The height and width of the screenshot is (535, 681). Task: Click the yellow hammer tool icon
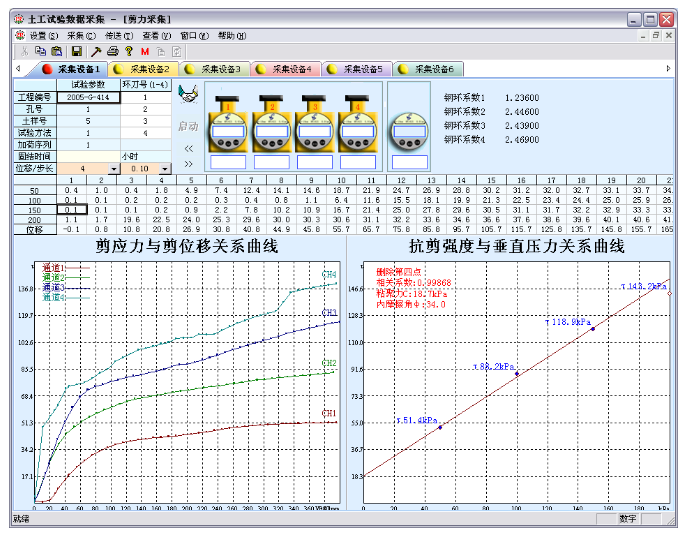[x=95, y=50]
